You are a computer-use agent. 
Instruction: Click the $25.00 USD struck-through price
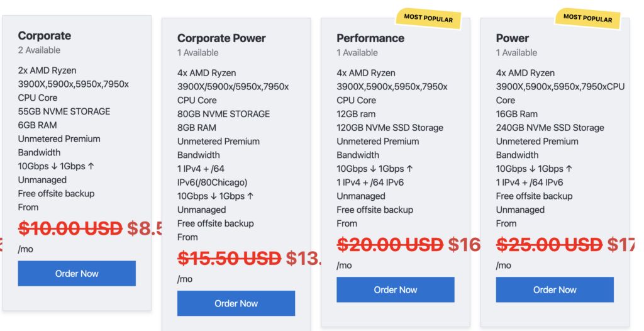(x=549, y=245)
